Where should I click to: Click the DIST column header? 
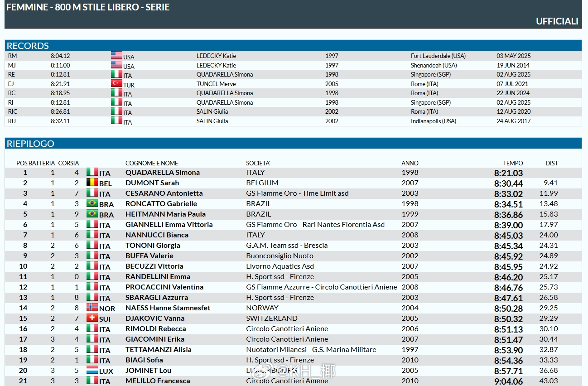(552, 163)
